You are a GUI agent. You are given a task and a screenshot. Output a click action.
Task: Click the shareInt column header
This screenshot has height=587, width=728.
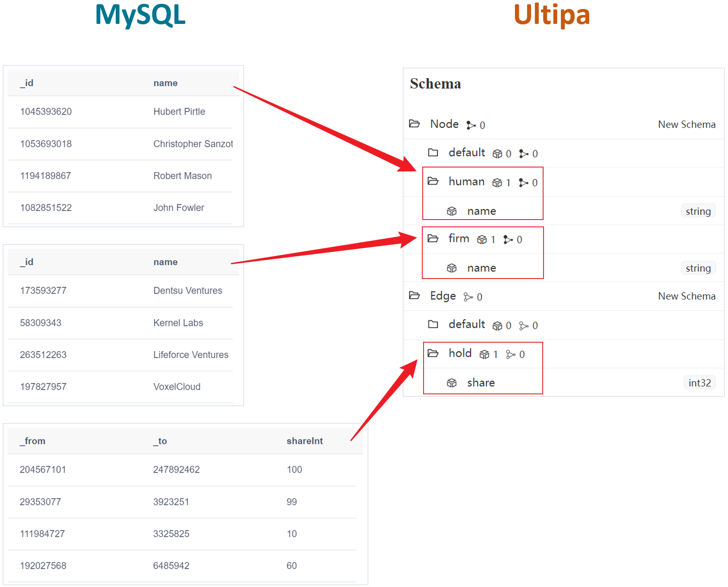pos(304,441)
